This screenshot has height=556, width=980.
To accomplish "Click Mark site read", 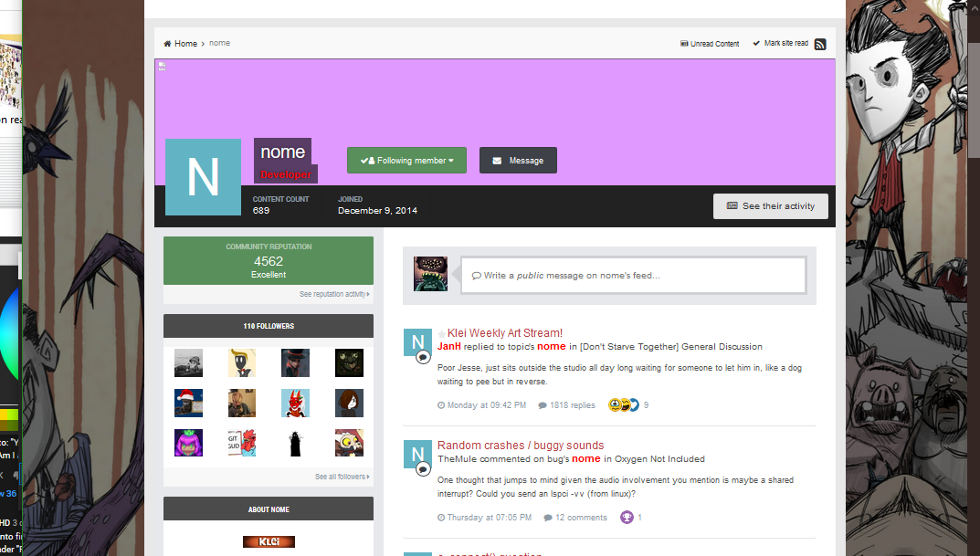I will pos(780,43).
